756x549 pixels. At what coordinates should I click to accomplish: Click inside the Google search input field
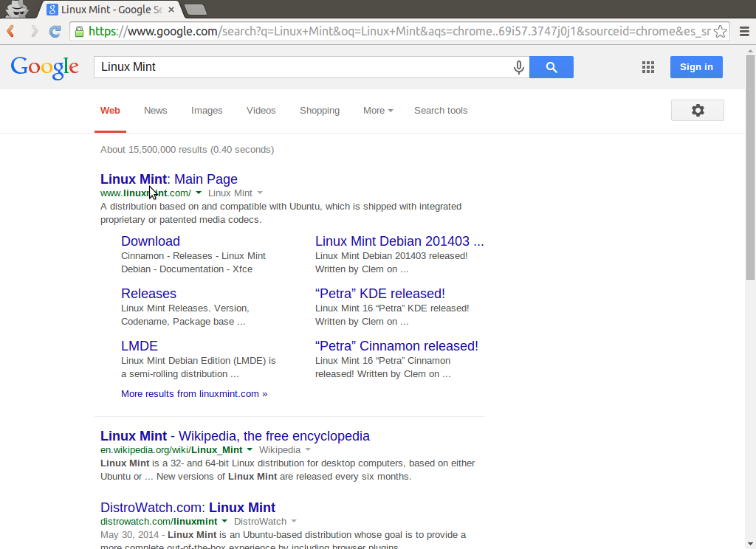(295, 66)
